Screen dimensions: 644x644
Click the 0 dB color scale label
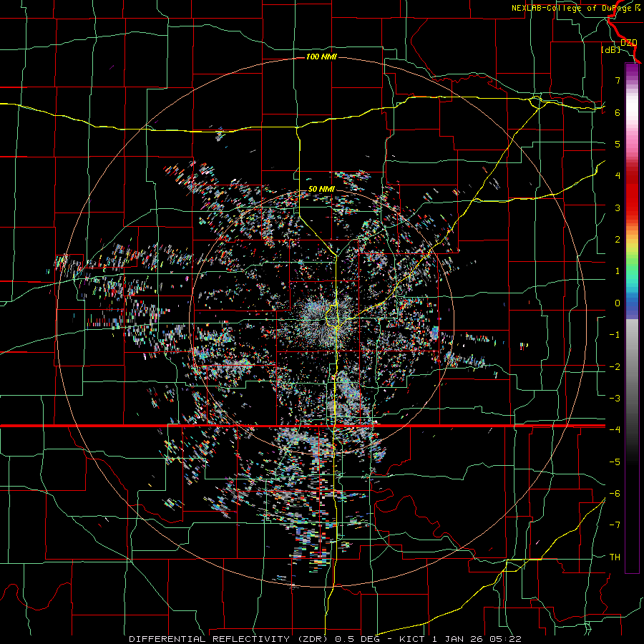coord(618,303)
